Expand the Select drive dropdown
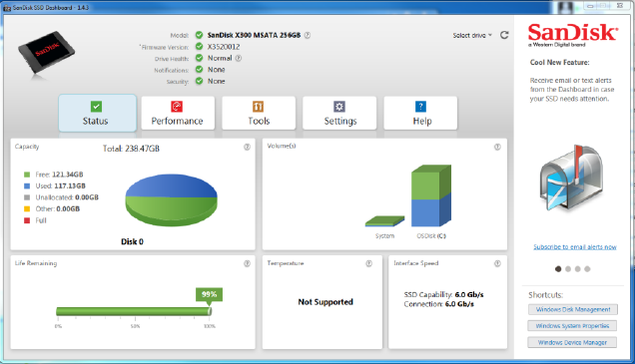 pyautogui.click(x=472, y=36)
